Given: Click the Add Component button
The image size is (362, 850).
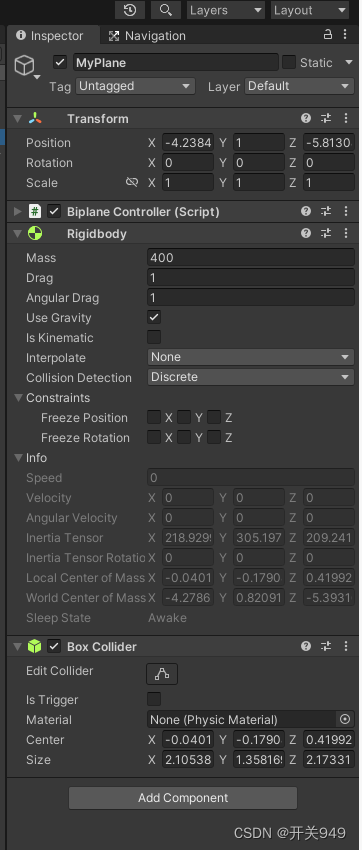Looking at the screenshot, I should point(183,797).
